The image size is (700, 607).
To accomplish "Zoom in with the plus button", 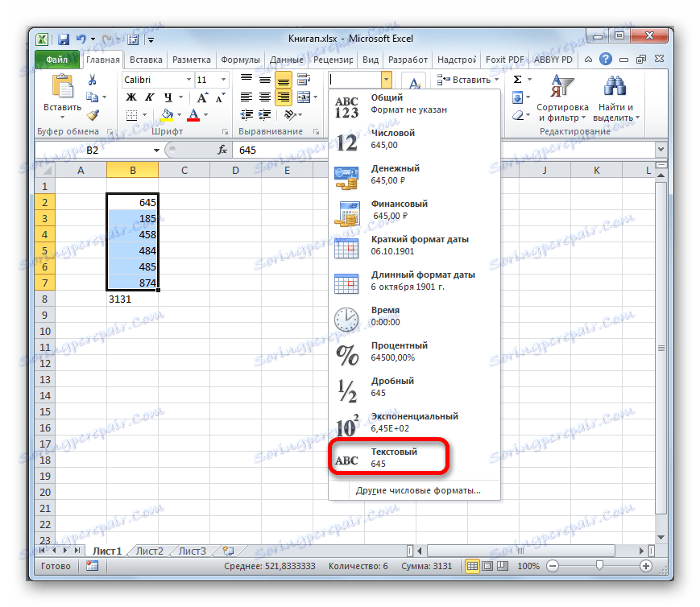I will pyautogui.click(x=645, y=566).
